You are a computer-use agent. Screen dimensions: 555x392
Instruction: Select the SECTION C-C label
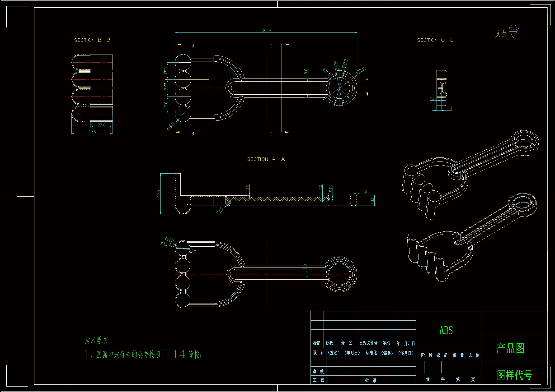coord(435,40)
